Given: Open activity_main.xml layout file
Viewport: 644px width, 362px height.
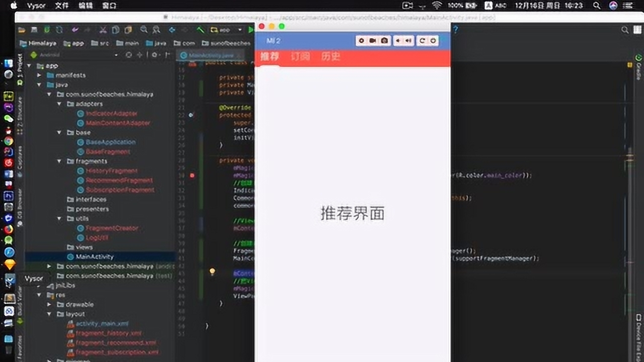Looking at the screenshot, I should click(x=98, y=324).
